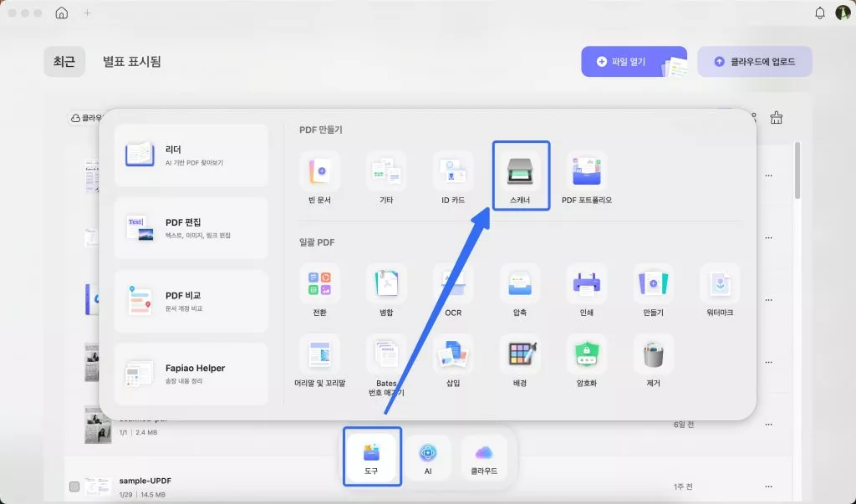Open the 리더 reader card
Image resolution: width=856 pixels, height=504 pixels.
pos(191,155)
